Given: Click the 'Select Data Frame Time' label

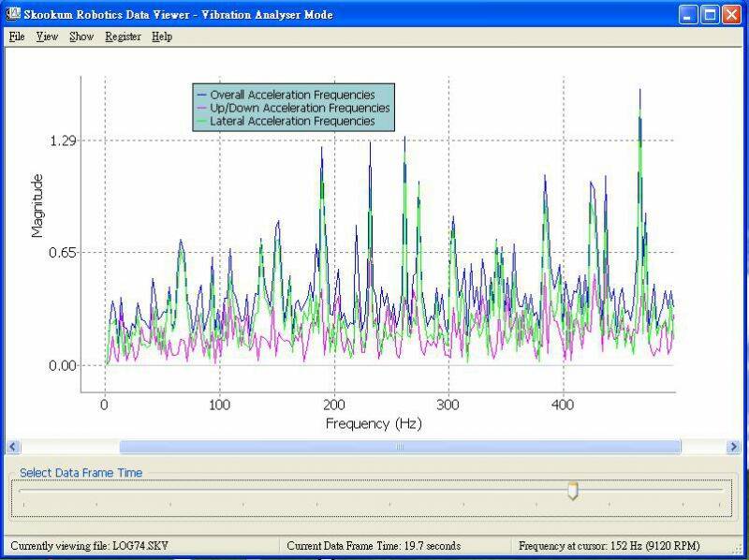Looking at the screenshot, I should [x=81, y=473].
